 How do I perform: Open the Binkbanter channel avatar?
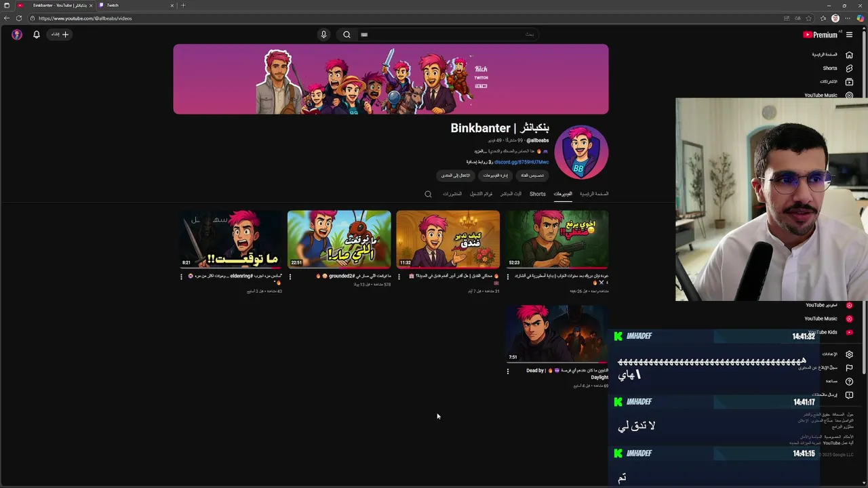click(581, 152)
